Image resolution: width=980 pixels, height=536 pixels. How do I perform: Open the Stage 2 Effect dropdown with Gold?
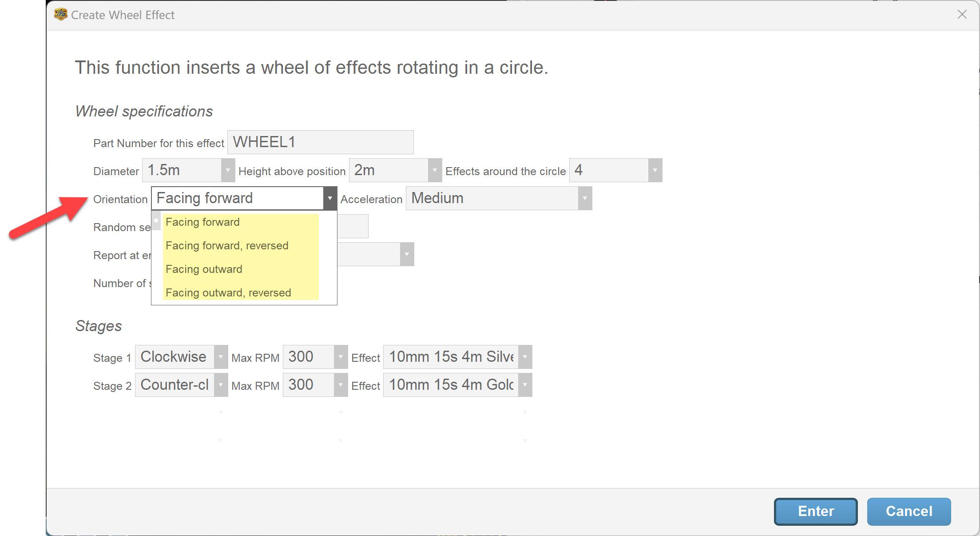click(524, 385)
